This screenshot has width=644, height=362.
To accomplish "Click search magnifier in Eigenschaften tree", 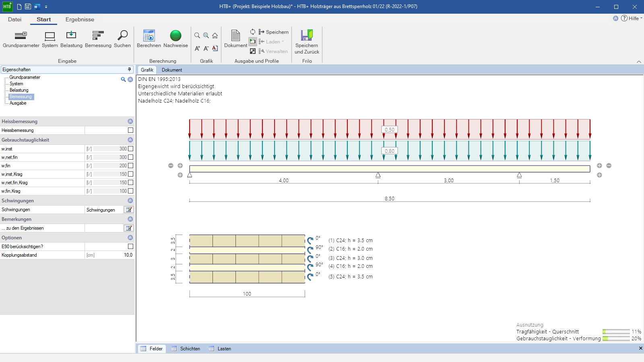I will [123, 79].
